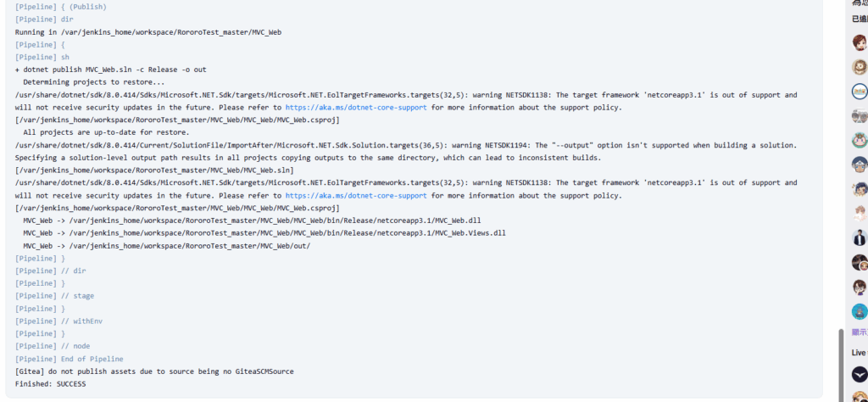Click the 'Live' section heading in sidebar
Screen dimensions: 868x402
pos(858,352)
